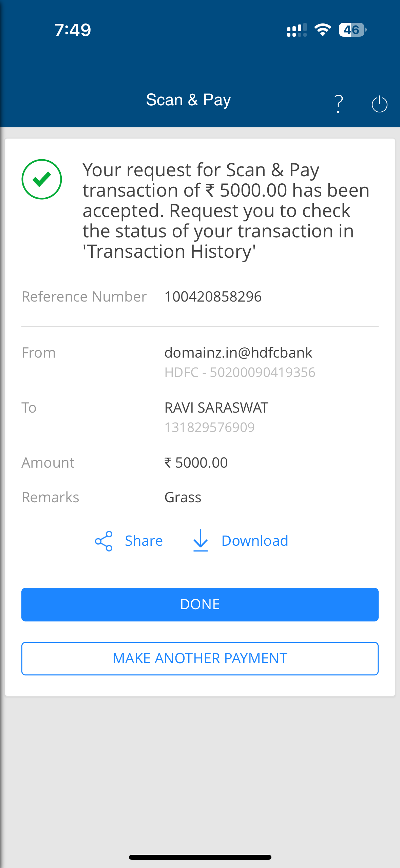Tap the download arrow icon
The width and height of the screenshot is (400, 868).
point(201,540)
